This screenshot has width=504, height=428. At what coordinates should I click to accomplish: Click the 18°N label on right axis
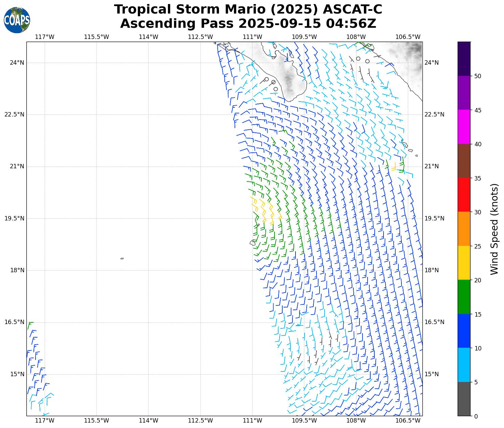point(432,270)
